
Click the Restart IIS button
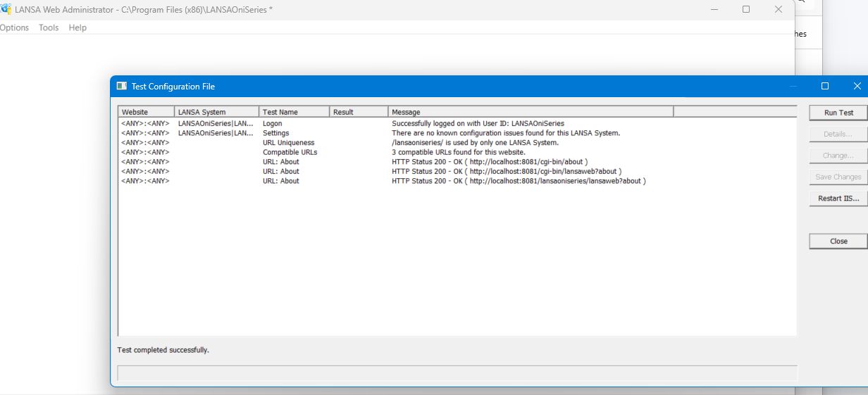point(838,199)
